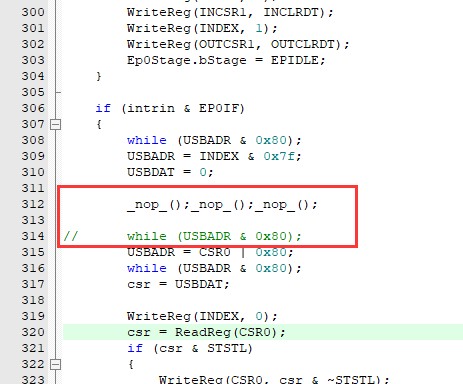Click the if (intrin & EP0IF) line

[x=170, y=109]
